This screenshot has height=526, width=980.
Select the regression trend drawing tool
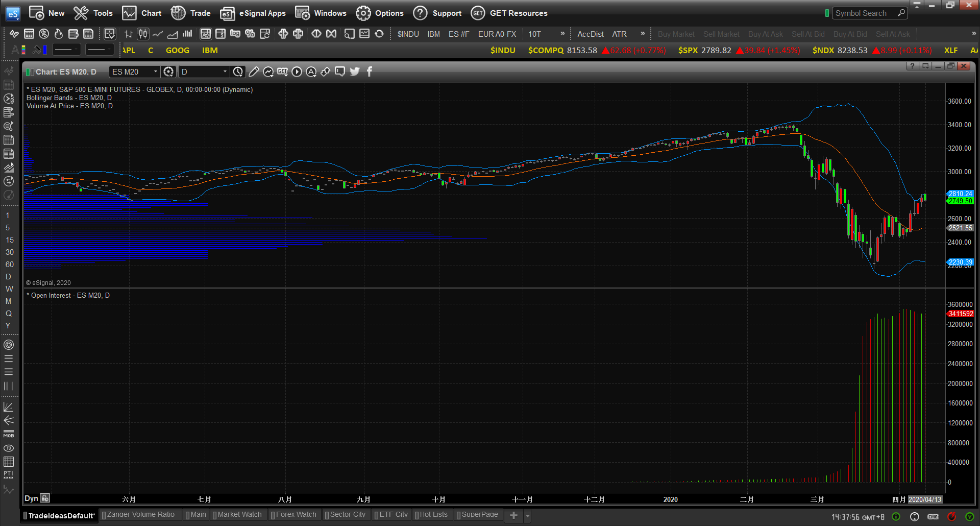point(9,407)
